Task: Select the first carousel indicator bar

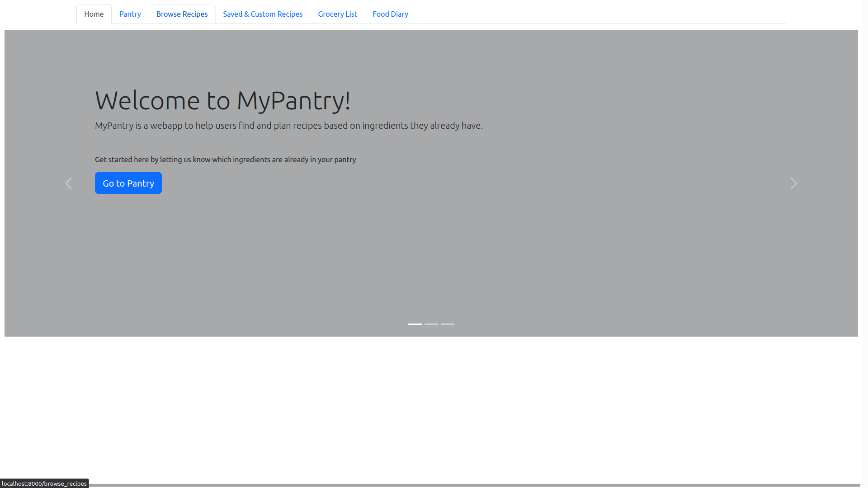Action: pos(415,324)
